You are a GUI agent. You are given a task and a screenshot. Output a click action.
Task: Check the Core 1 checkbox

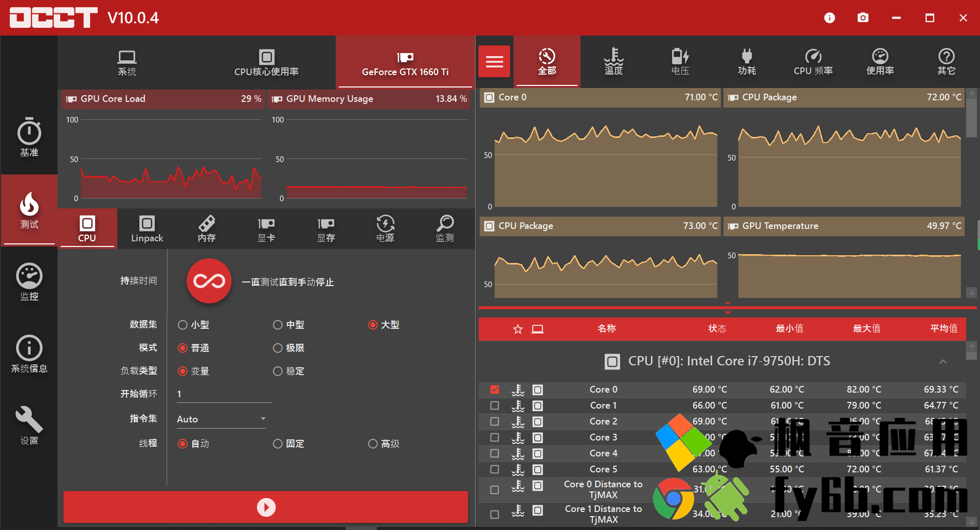495,405
